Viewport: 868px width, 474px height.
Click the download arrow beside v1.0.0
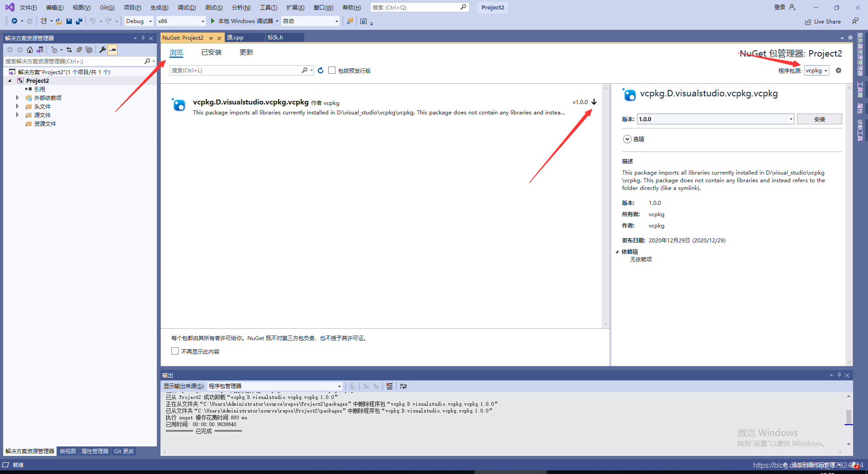point(594,102)
